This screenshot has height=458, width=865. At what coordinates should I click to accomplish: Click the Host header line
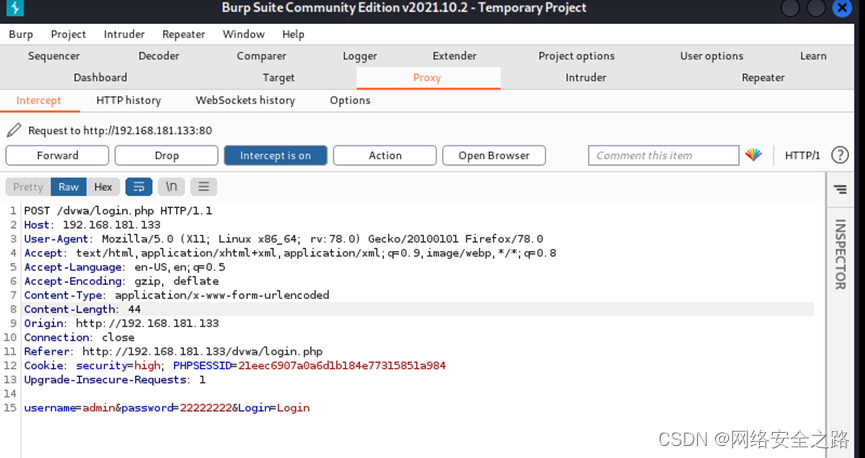pos(92,225)
